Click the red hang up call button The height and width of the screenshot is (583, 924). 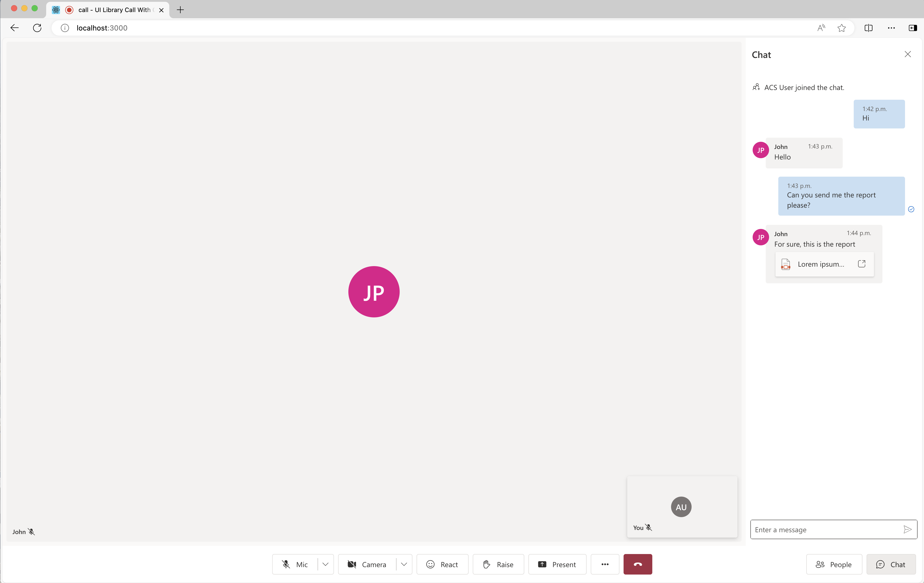[637, 564]
